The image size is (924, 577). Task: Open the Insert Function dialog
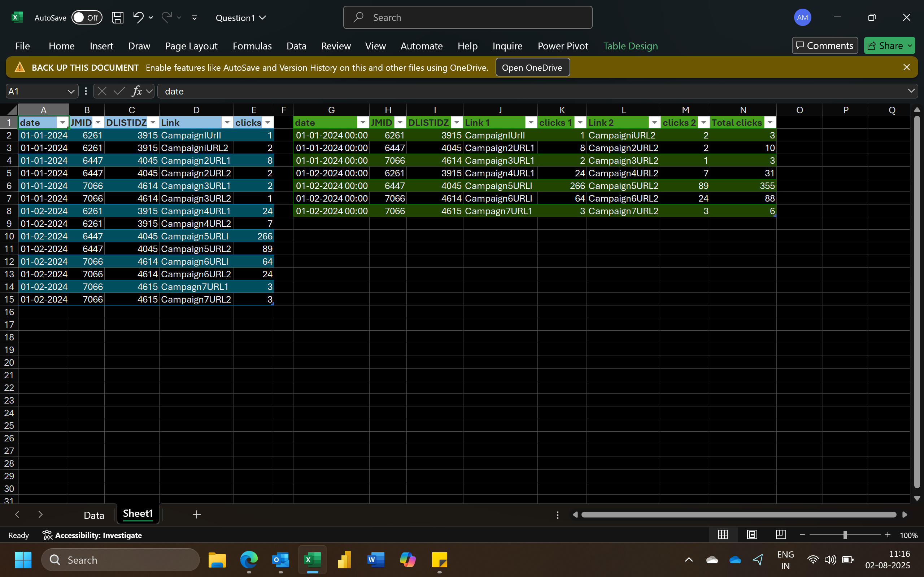137,91
